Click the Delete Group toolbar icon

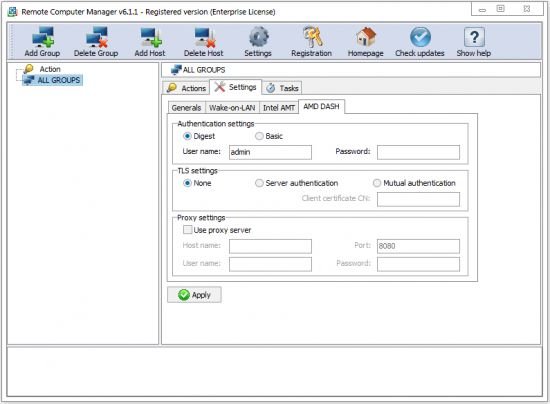tap(96, 37)
